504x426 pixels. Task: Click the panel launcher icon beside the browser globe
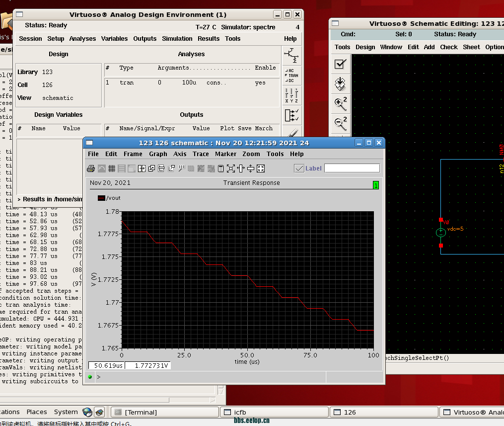pos(100,412)
